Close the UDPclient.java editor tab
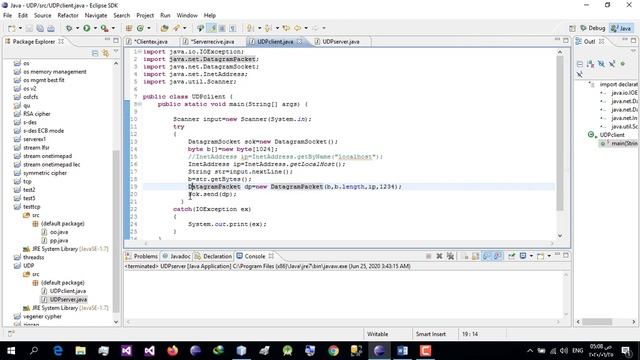Image resolution: width=640 pixels, height=360 pixels. point(300,42)
